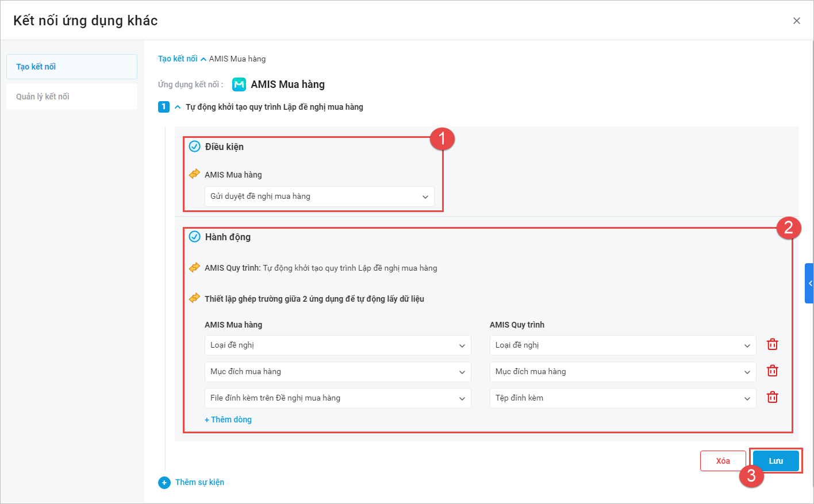This screenshot has height=504, width=814.
Task: Click the Tạo kết nối breadcrumb link
Action: click(x=178, y=59)
